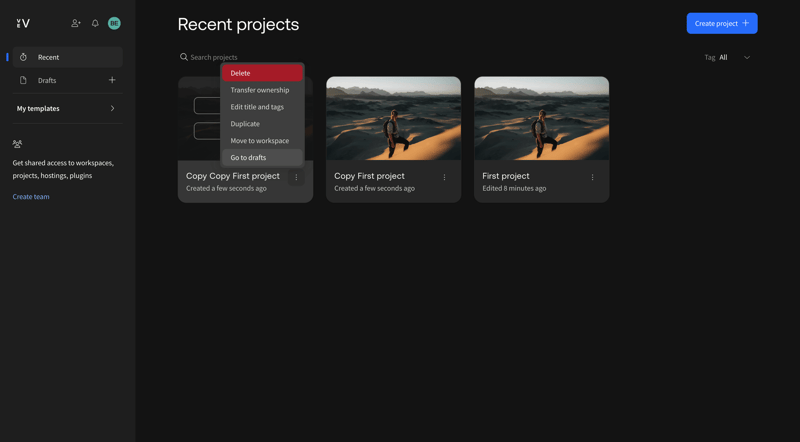800x442 pixels.
Task: Open Copy First project thumbnail
Action: 393,118
